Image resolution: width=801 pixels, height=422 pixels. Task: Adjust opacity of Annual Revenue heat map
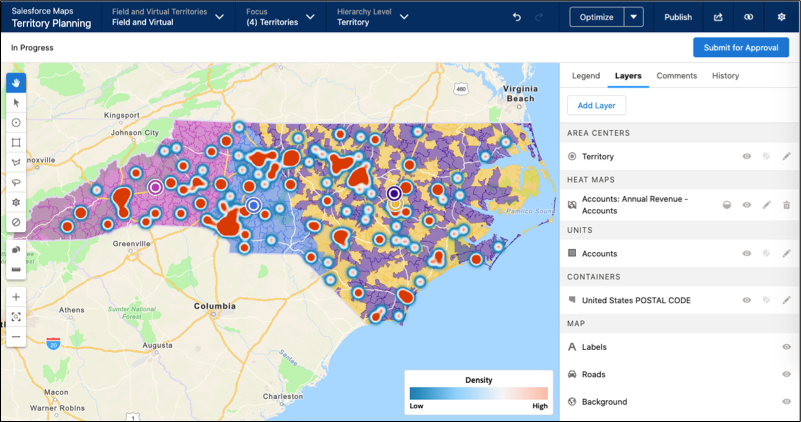click(728, 205)
